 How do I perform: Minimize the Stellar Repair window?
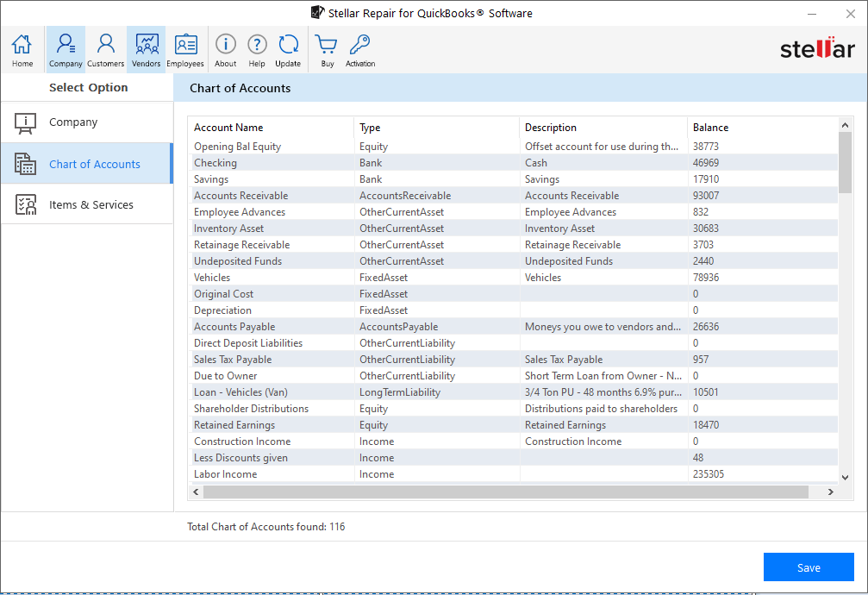click(812, 14)
